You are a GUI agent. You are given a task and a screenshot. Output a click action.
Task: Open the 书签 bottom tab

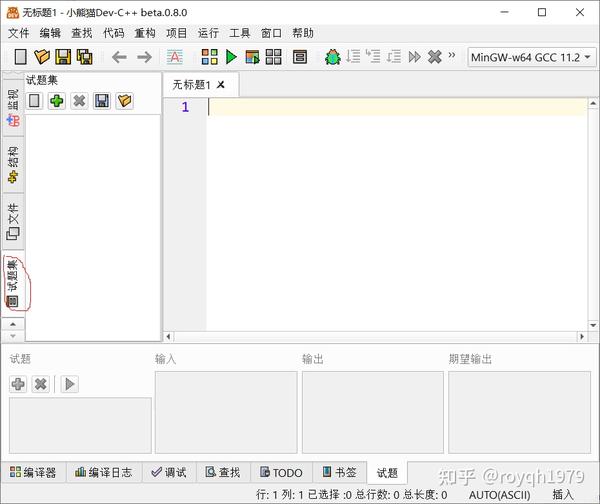[x=339, y=473]
